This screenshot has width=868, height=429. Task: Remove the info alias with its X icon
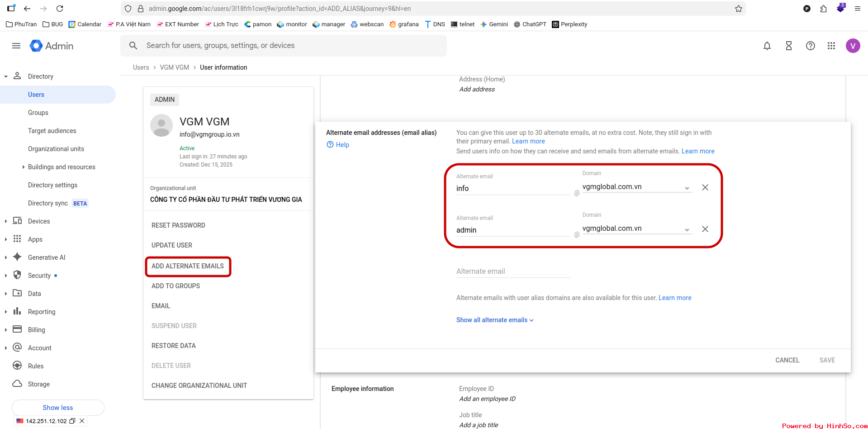click(x=705, y=187)
